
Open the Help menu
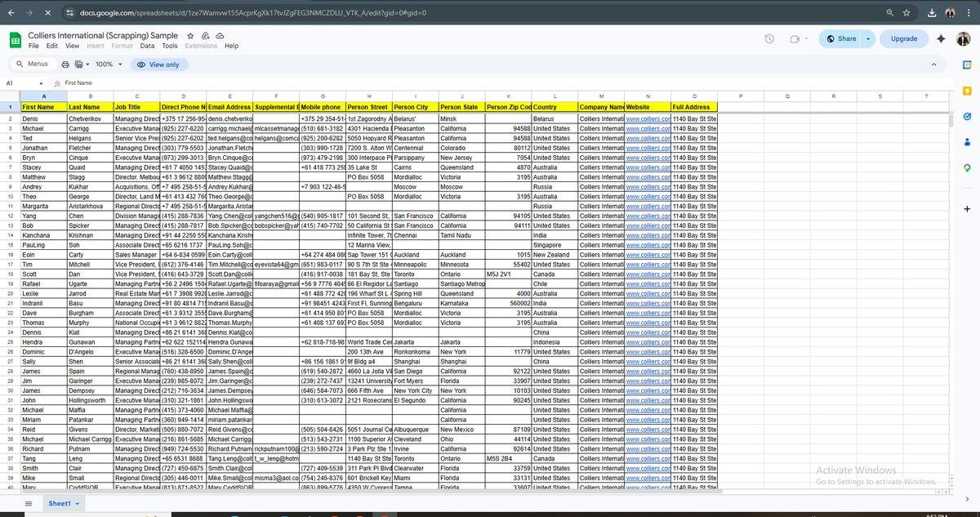232,46
